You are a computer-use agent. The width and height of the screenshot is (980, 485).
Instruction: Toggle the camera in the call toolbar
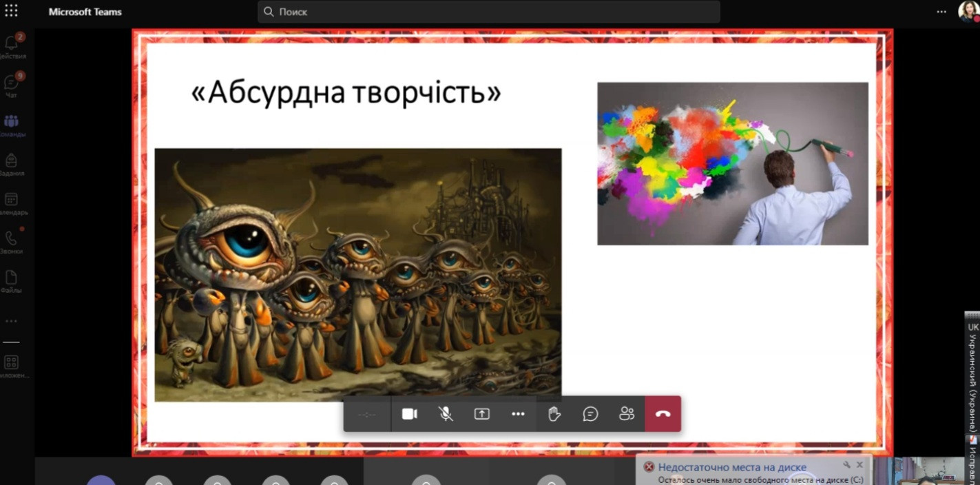pyautogui.click(x=410, y=414)
